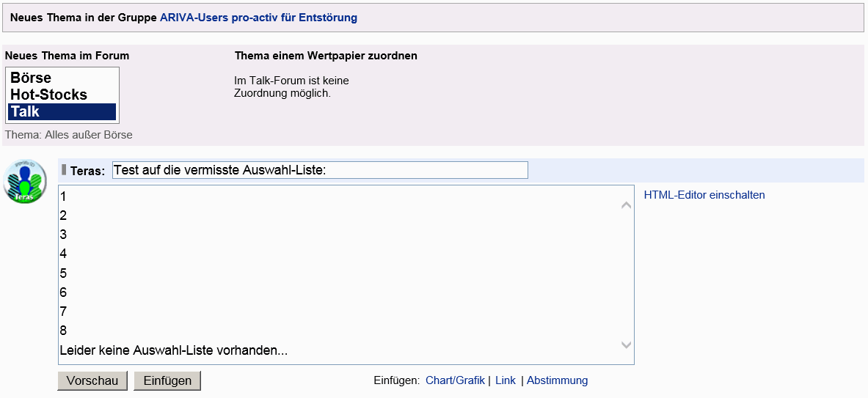Open the Abstimmung insert link

pos(557,380)
